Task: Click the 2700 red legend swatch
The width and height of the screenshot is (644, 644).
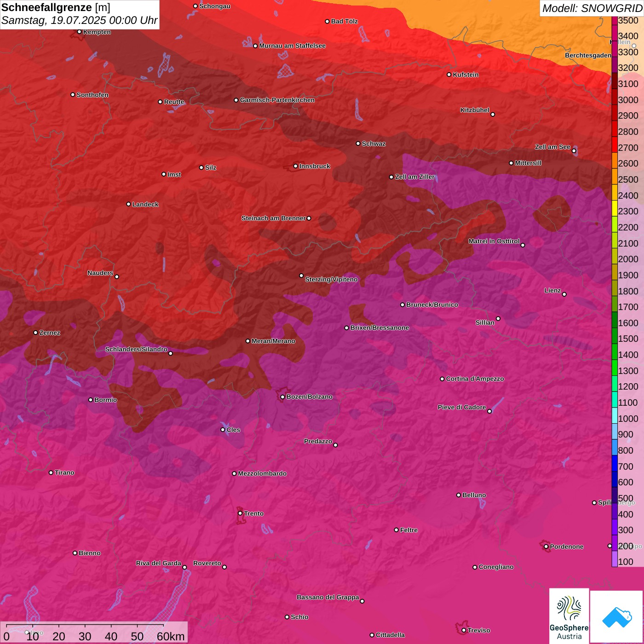Action: point(614,144)
